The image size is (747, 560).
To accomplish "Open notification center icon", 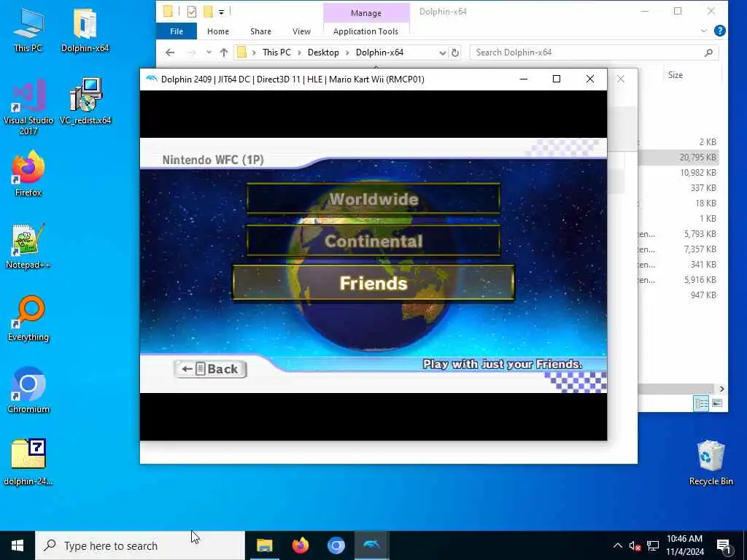I will coord(724,546).
